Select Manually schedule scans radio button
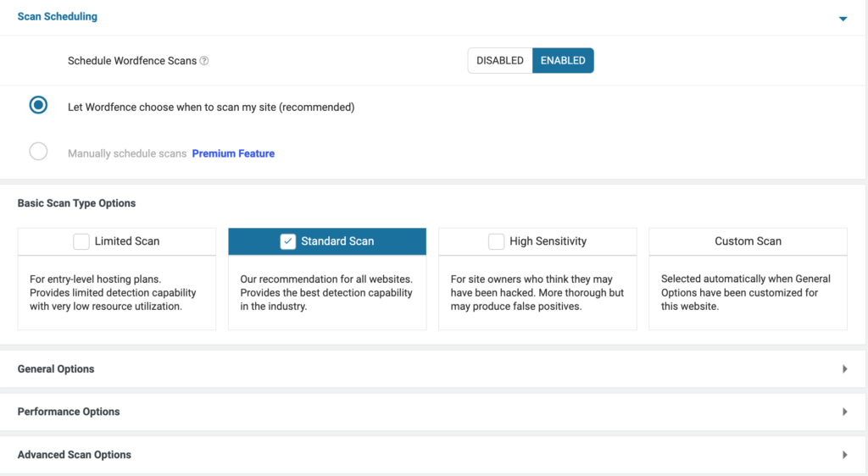The image size is (868, 476). [x=38, y=152]
